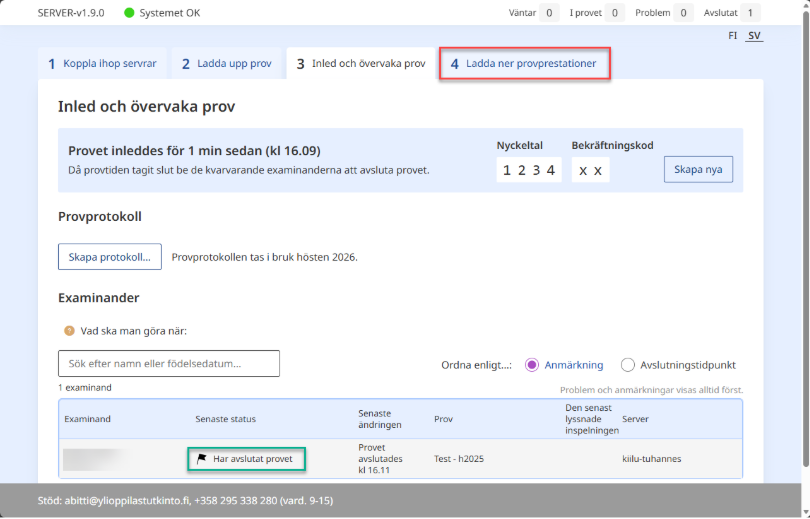810x519 pixels.
Task: Click the Prov column header
Action: (443, 419)
